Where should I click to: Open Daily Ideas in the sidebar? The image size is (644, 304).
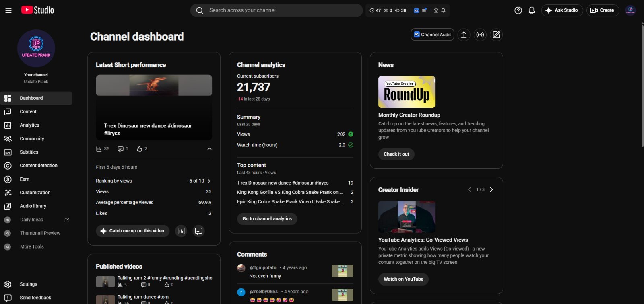point(36,220)
